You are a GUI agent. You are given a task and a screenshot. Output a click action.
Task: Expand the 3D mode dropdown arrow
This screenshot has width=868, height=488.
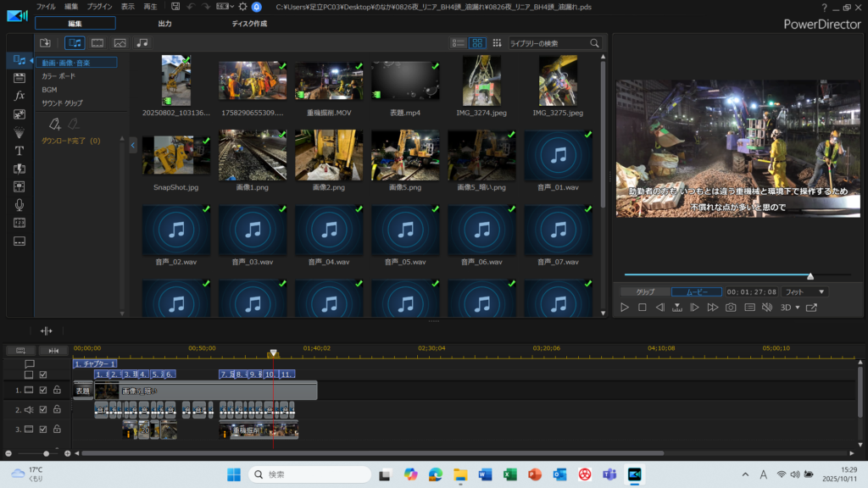click(797, 308)
